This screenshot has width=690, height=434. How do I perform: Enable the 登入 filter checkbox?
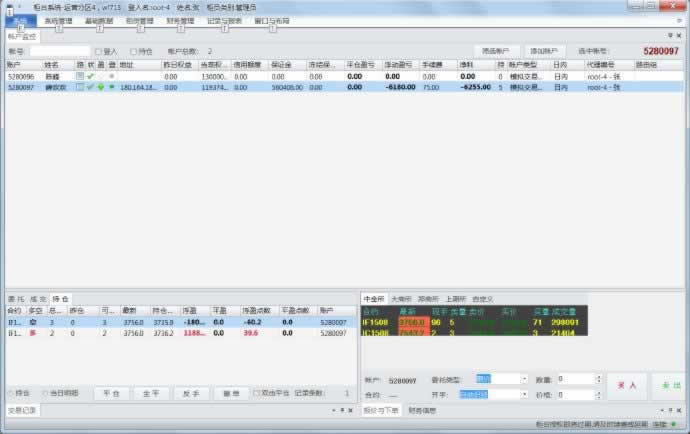[x=98, y=51]
